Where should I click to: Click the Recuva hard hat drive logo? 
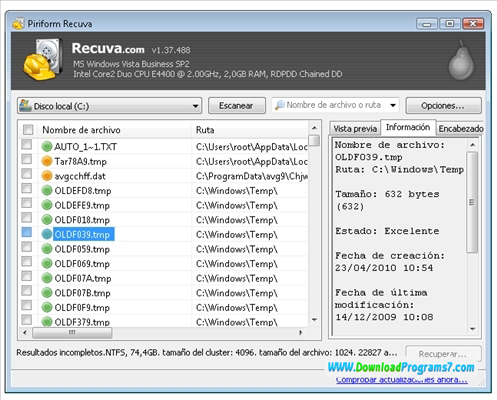click(43, 60)
